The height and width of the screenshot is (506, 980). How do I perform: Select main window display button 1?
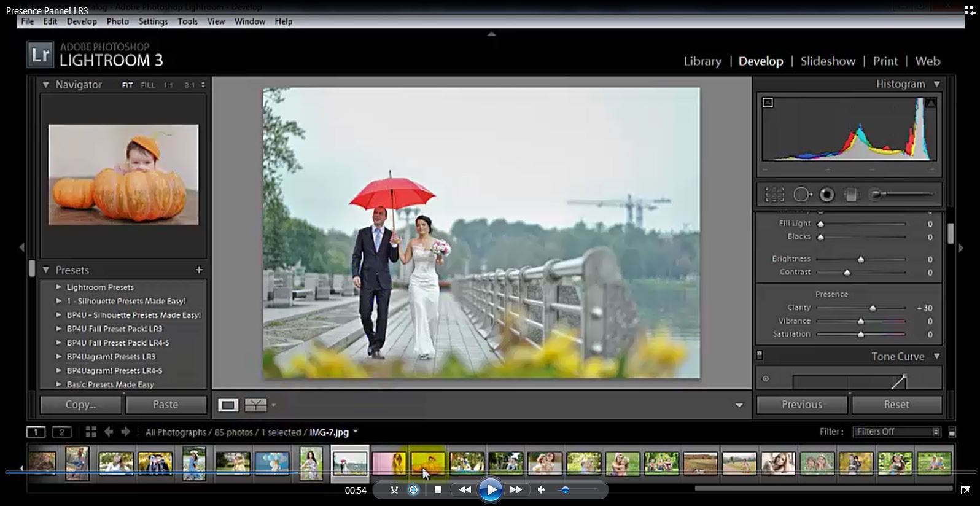(x=36, y=432)
